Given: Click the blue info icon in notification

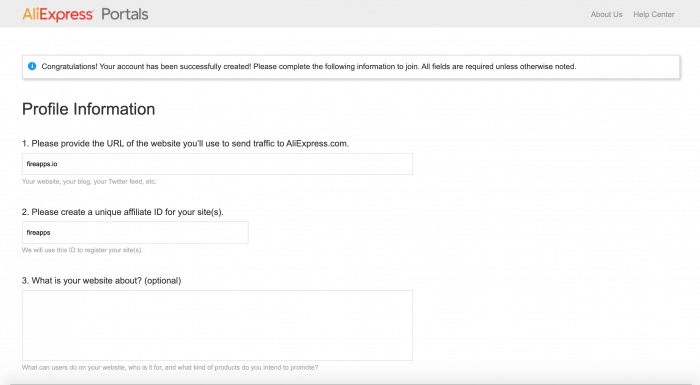Looking at the screenshot, I should pyautogui.click(x=32, y=66).
